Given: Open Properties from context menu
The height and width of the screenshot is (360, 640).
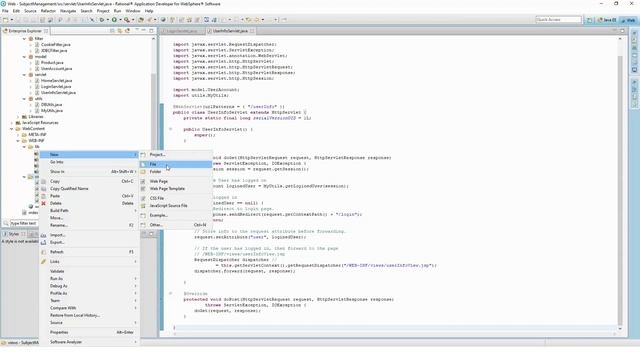Looking at the screenshot, I should 89,333.
